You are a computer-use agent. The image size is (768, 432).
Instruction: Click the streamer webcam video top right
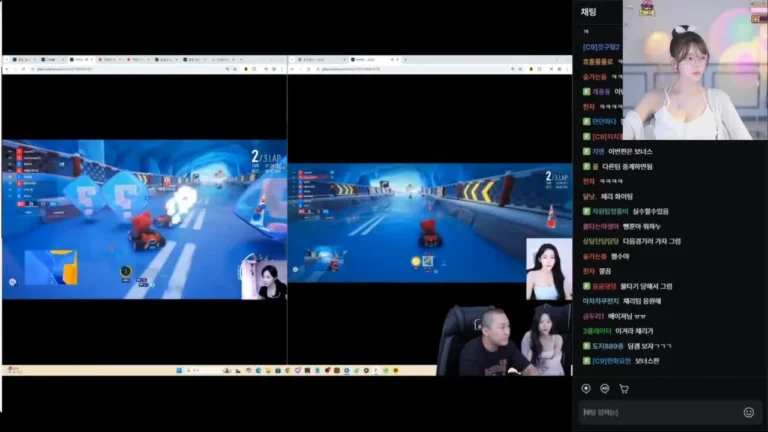pyautogui.click(x=695, y=70)
